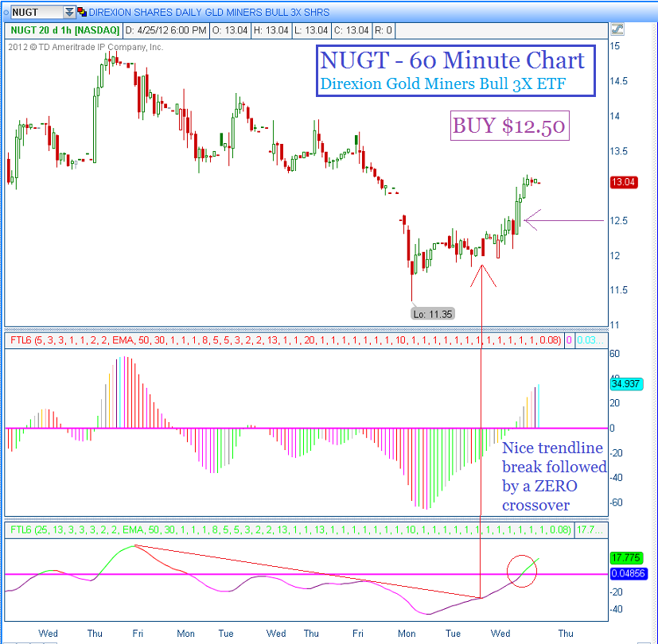Click the NUGT symbol input field
This screenshot has height=644, width=658.
click(37, 12)
